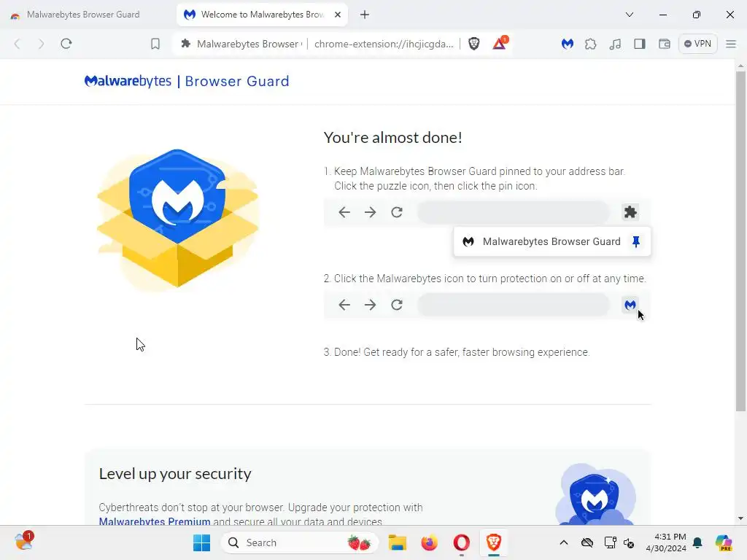Screen dimensions: 747x560
Task: Open the Copilot preview icon in taskbar
Action: [x=723, y=542]
